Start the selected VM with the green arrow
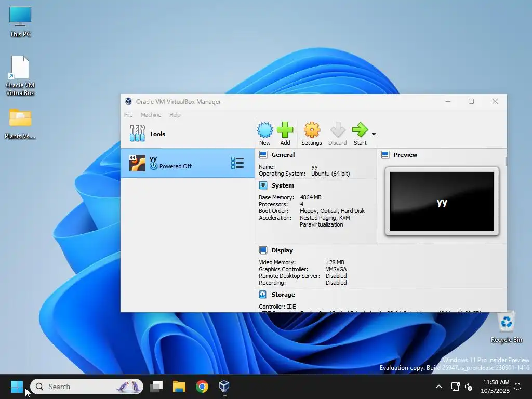The height and width of the screenshot is (399, 532). 360,134
